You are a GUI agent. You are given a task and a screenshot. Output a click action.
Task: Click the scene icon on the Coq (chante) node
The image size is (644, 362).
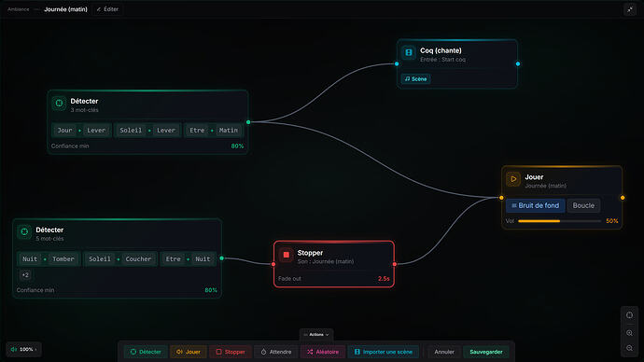[x=409, y=52]
